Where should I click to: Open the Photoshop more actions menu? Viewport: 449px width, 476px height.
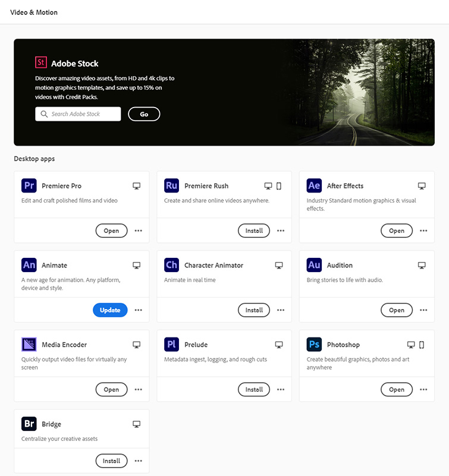point(423,389)
